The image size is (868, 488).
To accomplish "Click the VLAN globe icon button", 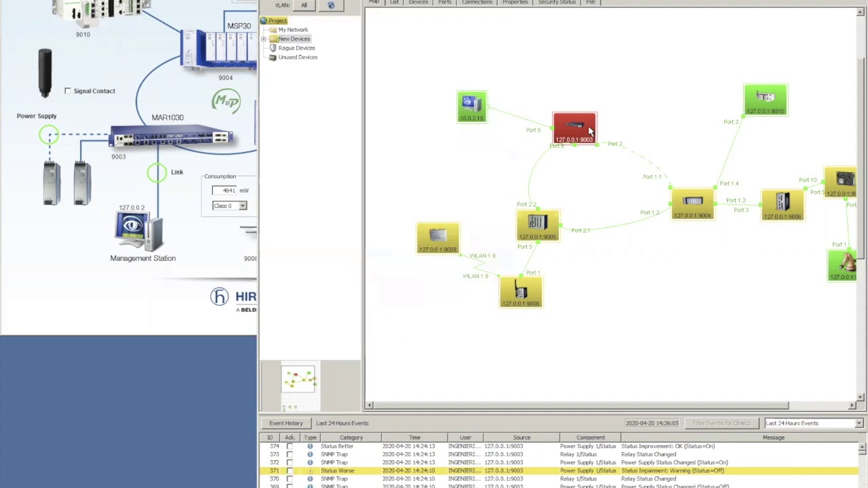I will (x=331, y=5).
